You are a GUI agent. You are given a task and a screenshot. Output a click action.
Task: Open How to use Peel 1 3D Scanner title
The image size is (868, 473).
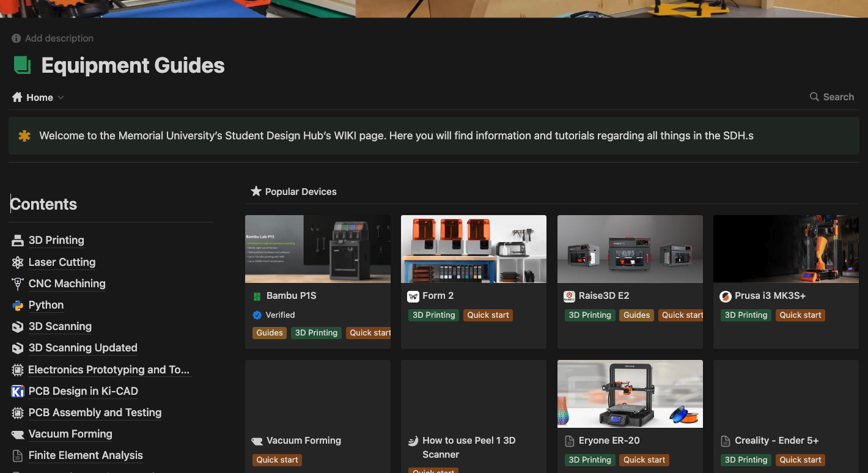(x=469, y=447)
